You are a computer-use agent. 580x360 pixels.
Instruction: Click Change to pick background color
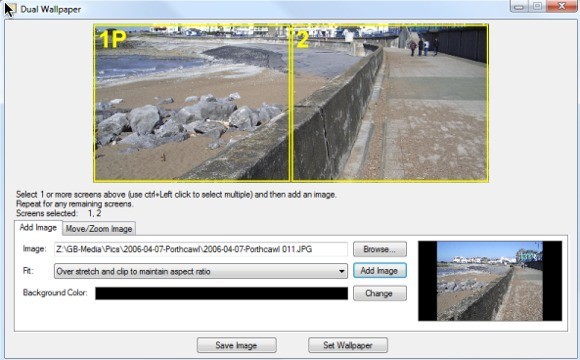click(380, 293)
